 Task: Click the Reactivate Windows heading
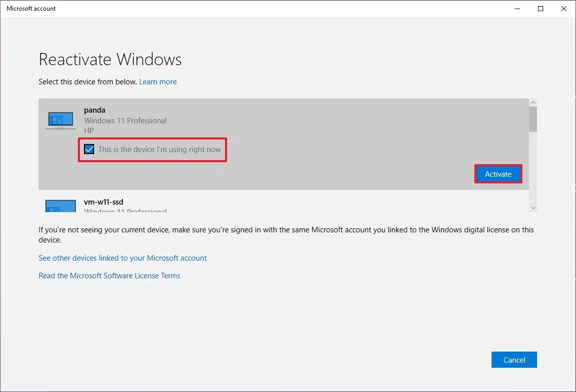pos(110,59)
